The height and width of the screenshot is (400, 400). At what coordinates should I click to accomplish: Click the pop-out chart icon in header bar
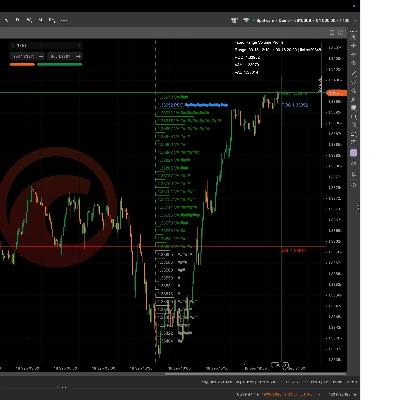(340, 32)
